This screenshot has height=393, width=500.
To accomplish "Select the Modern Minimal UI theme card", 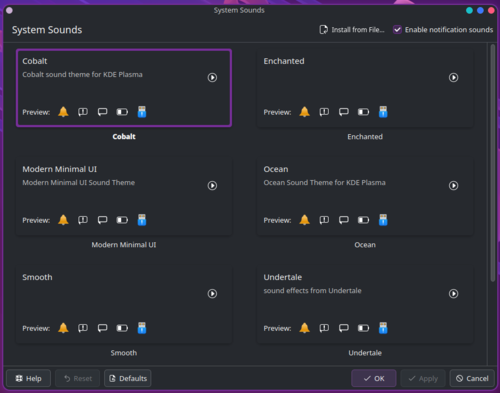I will (x=124, y=196).
